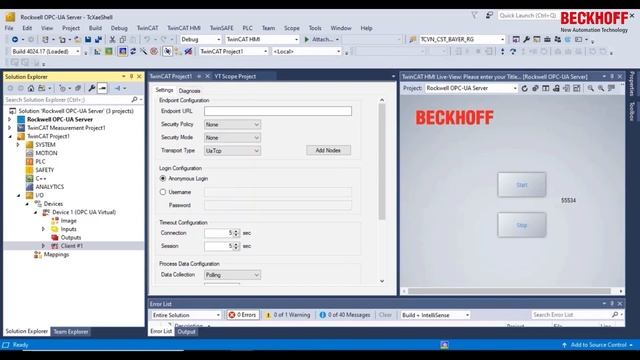Screen dimensions: 640x360
Task: Click the Endpoint URL input field
Action: click(x=278, y=111)
